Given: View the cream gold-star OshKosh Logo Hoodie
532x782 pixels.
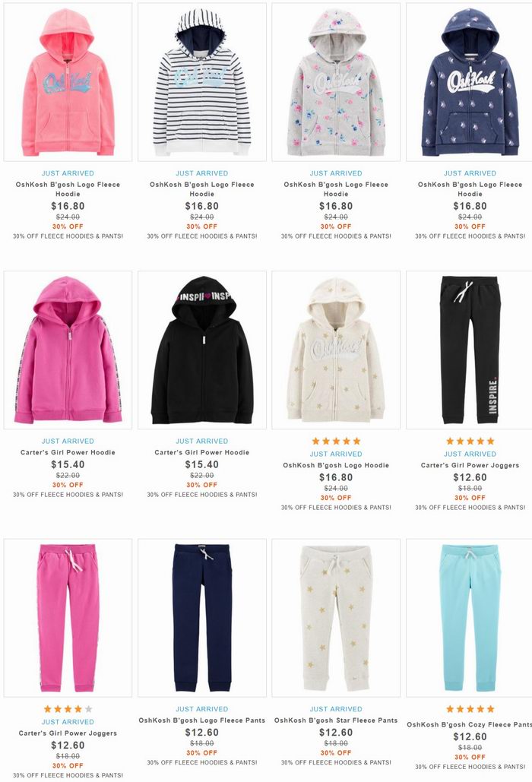Looking at the screenshot, I should tap(336, 350).
